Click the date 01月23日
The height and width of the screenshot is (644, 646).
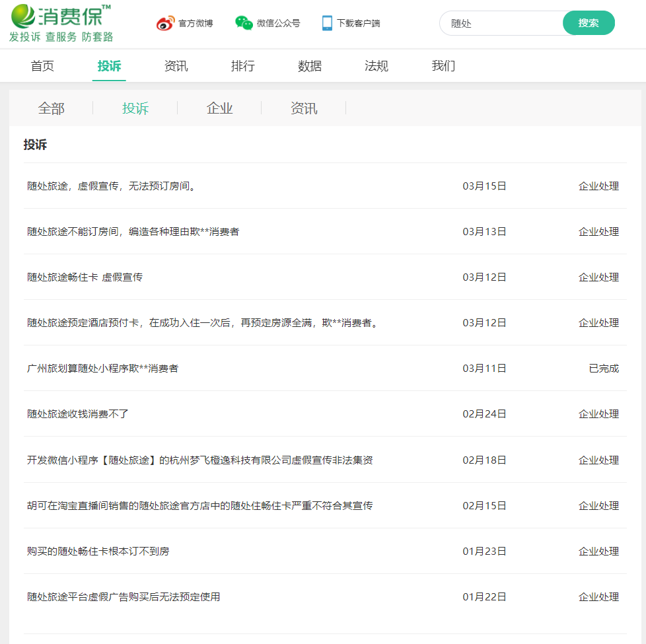(484, 552)
